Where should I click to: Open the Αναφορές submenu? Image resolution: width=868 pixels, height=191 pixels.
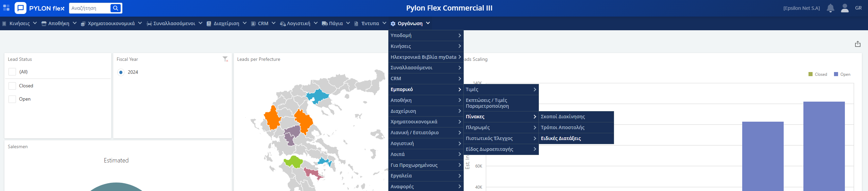click(426, 186)
